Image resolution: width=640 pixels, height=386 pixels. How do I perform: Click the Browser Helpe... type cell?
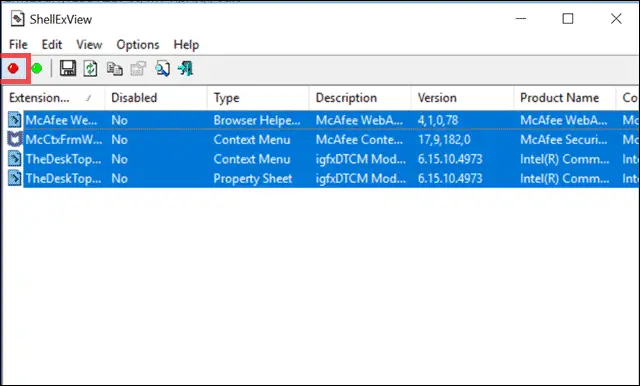click(x=257, y=120)
